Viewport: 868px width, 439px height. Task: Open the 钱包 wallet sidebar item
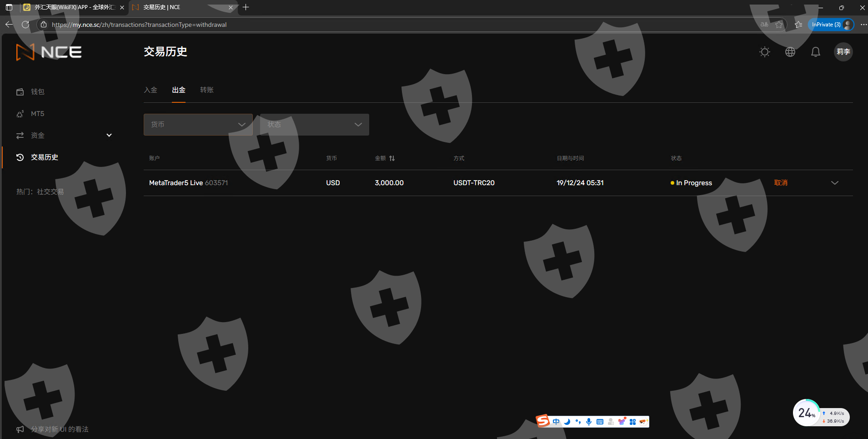point(37,92)
